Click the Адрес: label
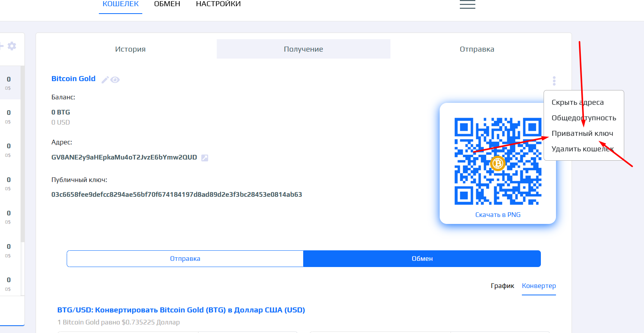Screen dimensions: 644x333 coord(62,142)
